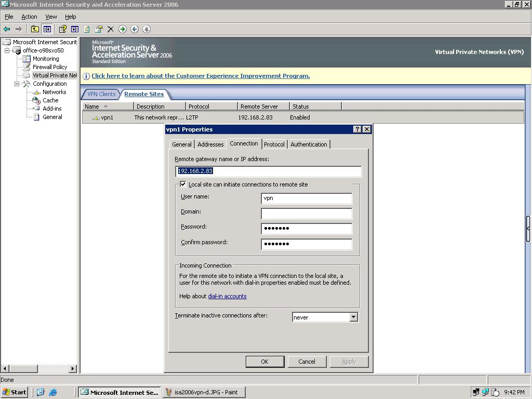532x399 pixels.
Task: Open Internet Explorer from the quick launch
Action: tap(53, 393)
